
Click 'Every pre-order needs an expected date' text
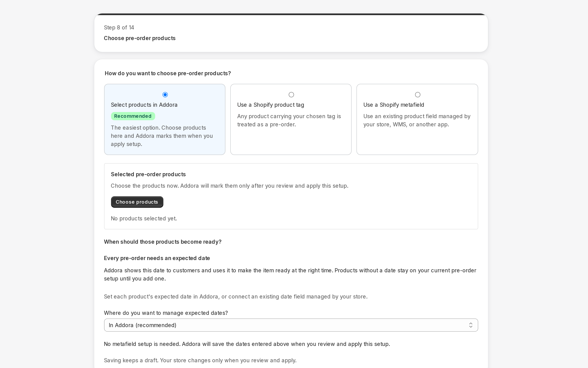point(157,258)
